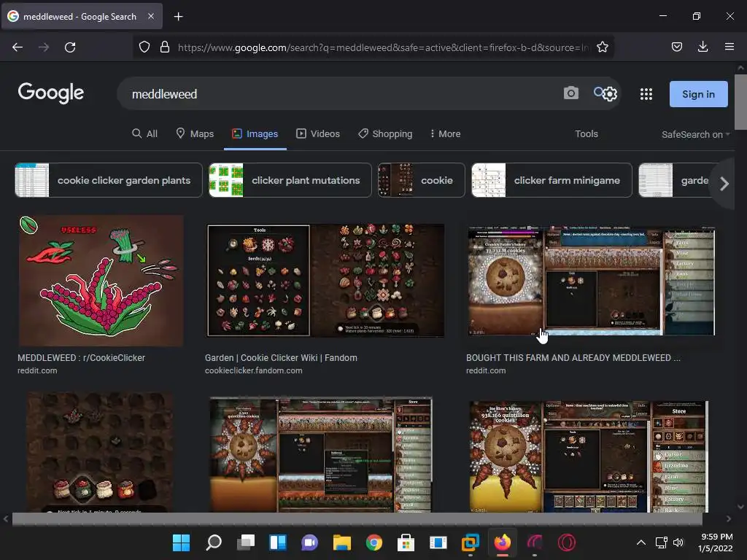747x560 pixels.
Task: Select clicker plant mutations chip
Action: click(290, 180)
